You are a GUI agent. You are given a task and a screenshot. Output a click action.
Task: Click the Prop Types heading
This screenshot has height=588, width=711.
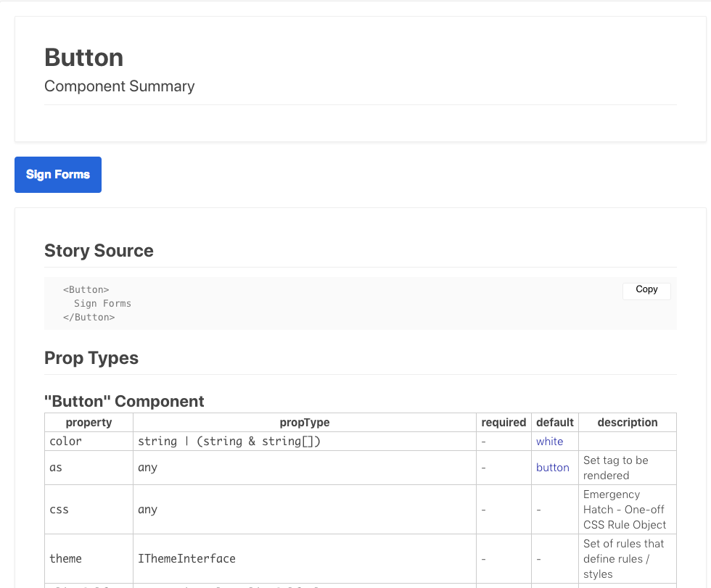tap(91, 358)
